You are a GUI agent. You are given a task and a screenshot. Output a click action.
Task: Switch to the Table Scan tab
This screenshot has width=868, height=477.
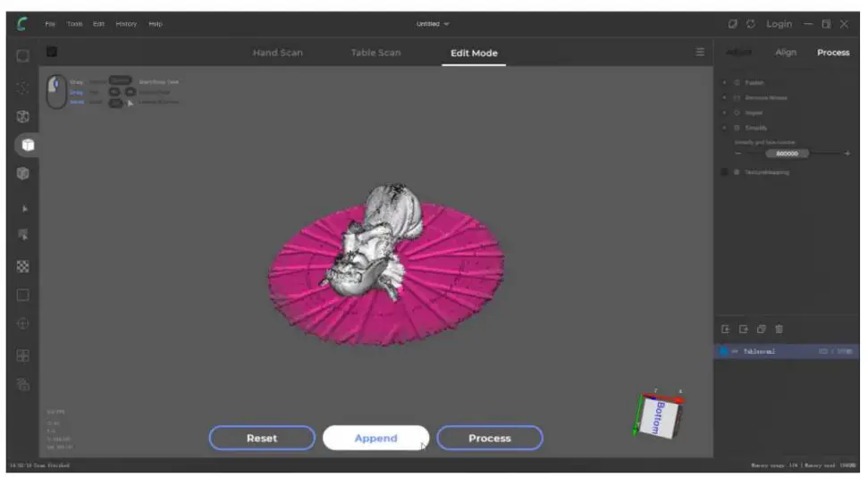click(x=375, y=53)
